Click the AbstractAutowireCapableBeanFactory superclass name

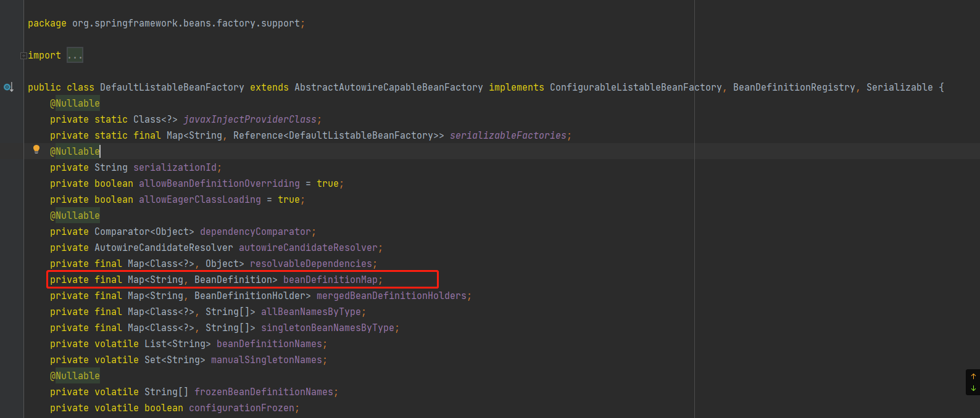point(389,88)
